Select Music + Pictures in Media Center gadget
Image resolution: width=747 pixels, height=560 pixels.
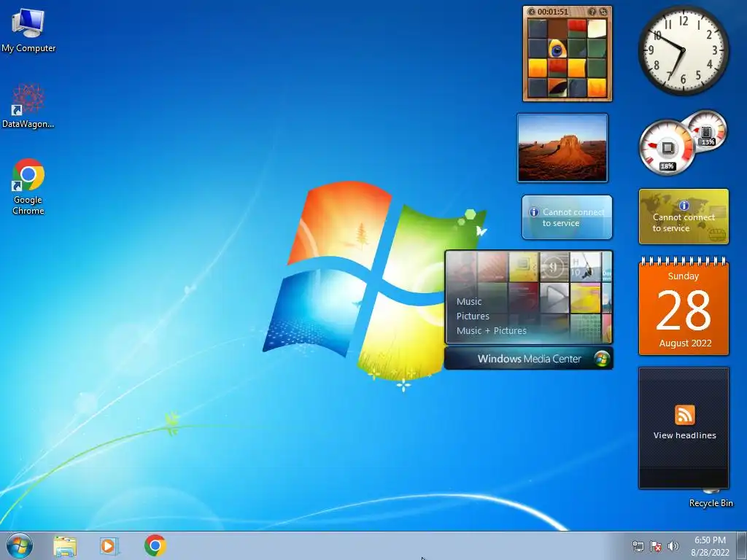click(491, 330)
